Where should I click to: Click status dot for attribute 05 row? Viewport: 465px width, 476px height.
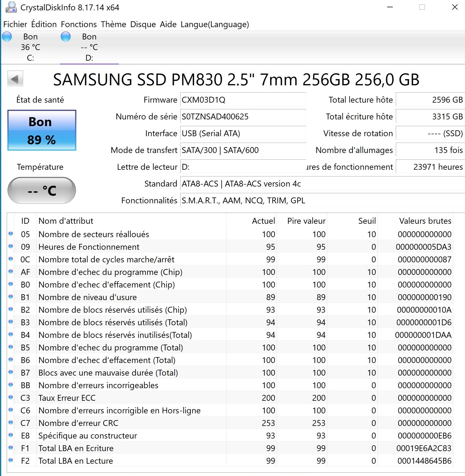[x=11, y=234]
